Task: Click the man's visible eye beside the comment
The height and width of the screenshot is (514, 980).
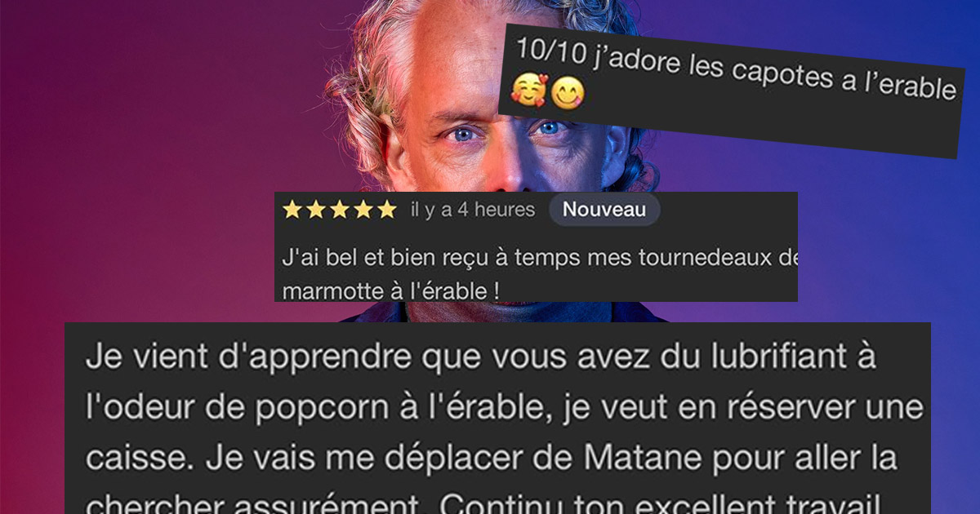Action: [x=464, y=135]
